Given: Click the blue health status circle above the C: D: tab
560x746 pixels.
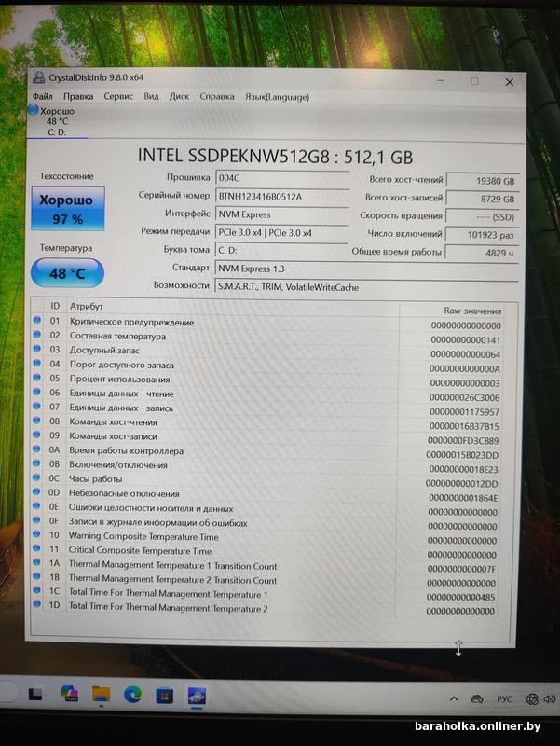Looking at the screenshot, I should pos(33,110).
